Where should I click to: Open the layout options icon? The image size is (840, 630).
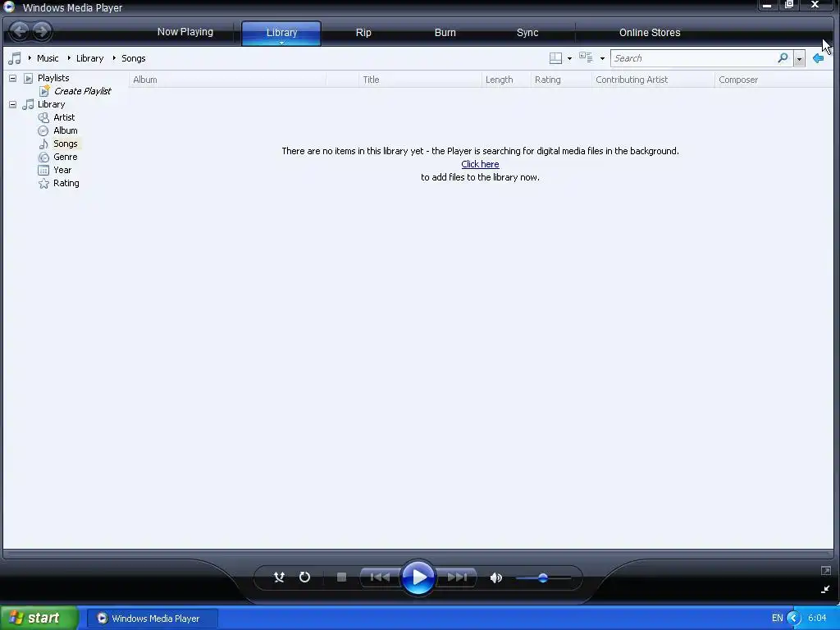tap(555, 58)
